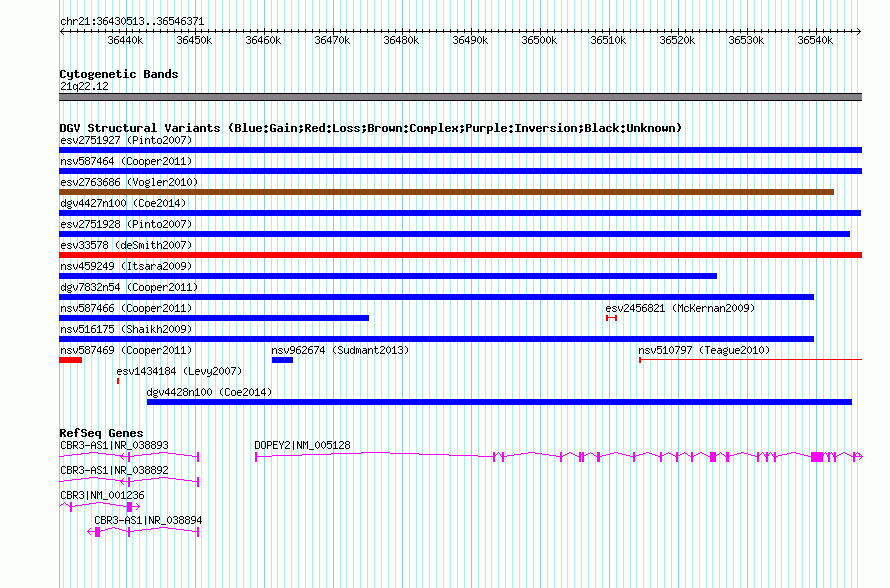Open dgv4428n100 (Coe2014) label
Screen dimensions: 890x588
[209, 392]
